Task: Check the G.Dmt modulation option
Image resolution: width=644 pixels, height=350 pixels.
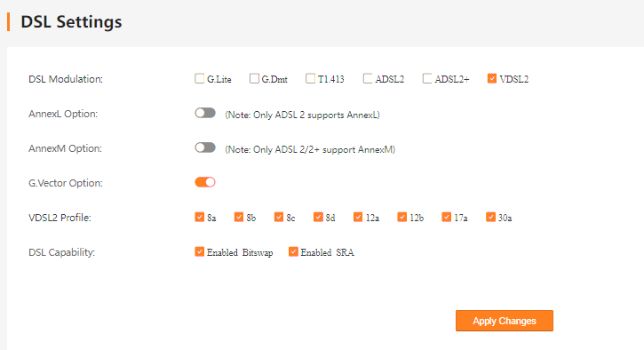Action: 254,78
